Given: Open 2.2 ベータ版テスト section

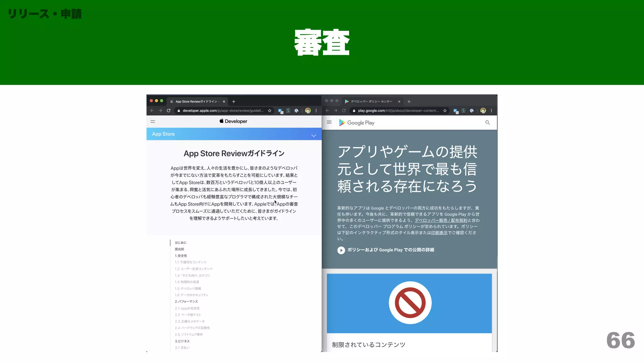Looking at the screenshot, I should [x=188, y=315].
